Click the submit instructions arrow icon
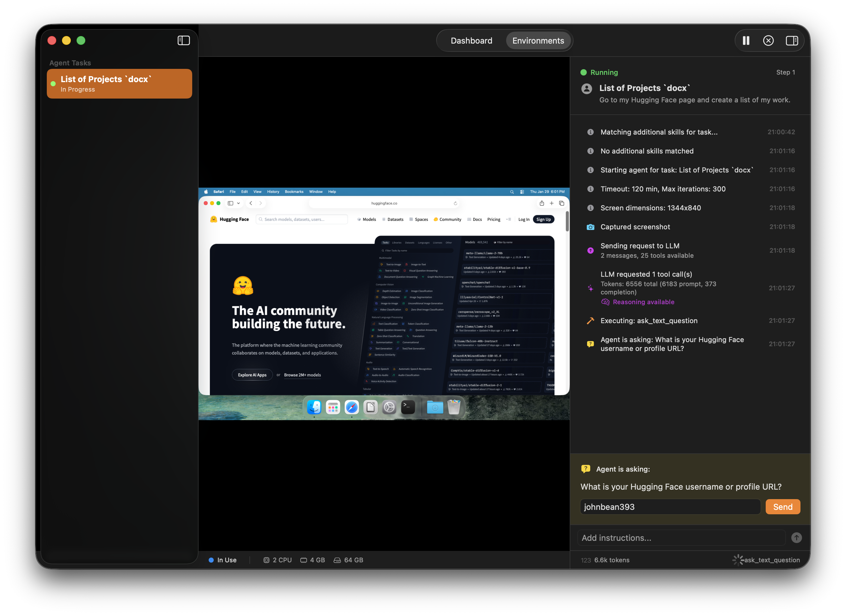The image size is (846, 616). pos(796,538)
